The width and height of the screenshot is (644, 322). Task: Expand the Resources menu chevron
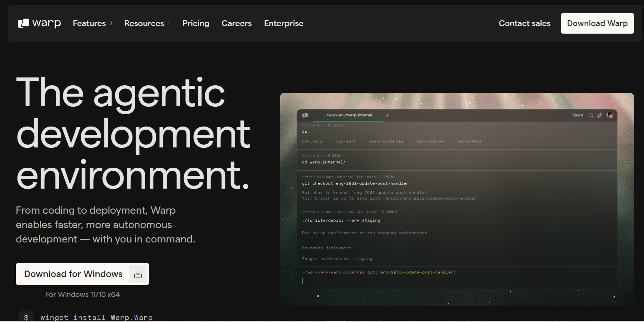click(x=169, y=23)
